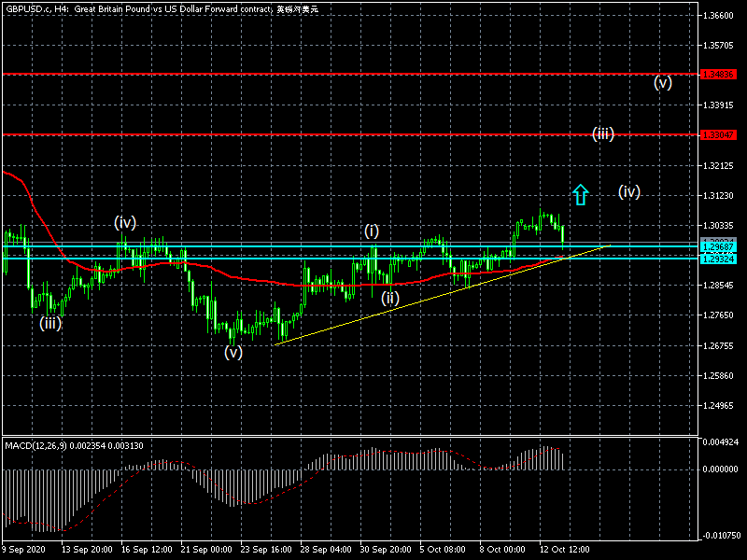Click the 1.36600 price scale value
The image size is (747, 560).
point(718,16)
